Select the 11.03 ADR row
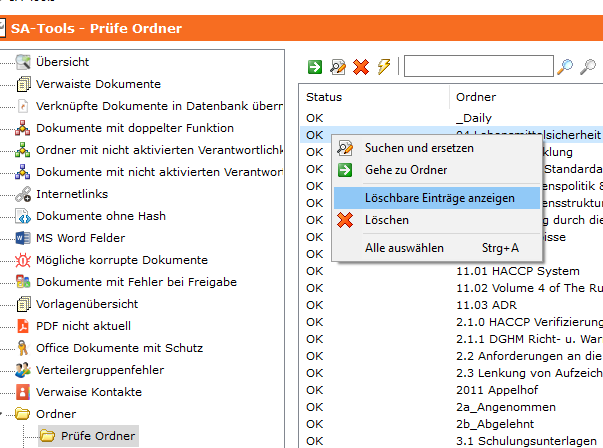 [x=451, y=305]
